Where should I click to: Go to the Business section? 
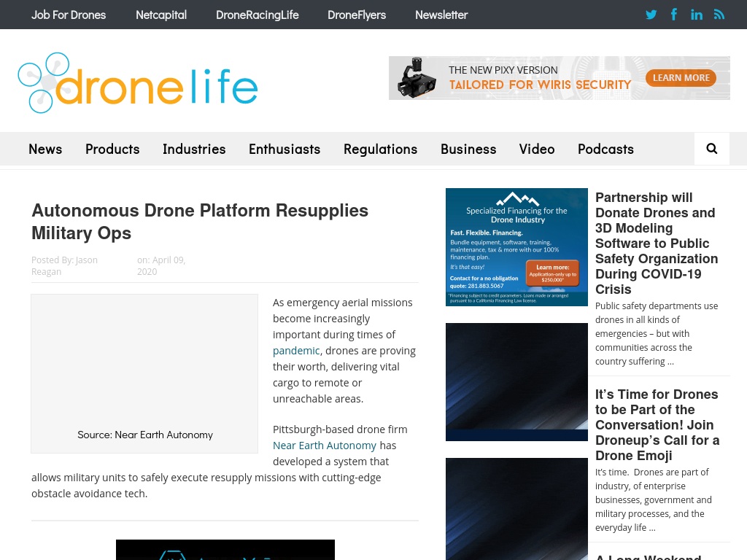pos(468,149)
